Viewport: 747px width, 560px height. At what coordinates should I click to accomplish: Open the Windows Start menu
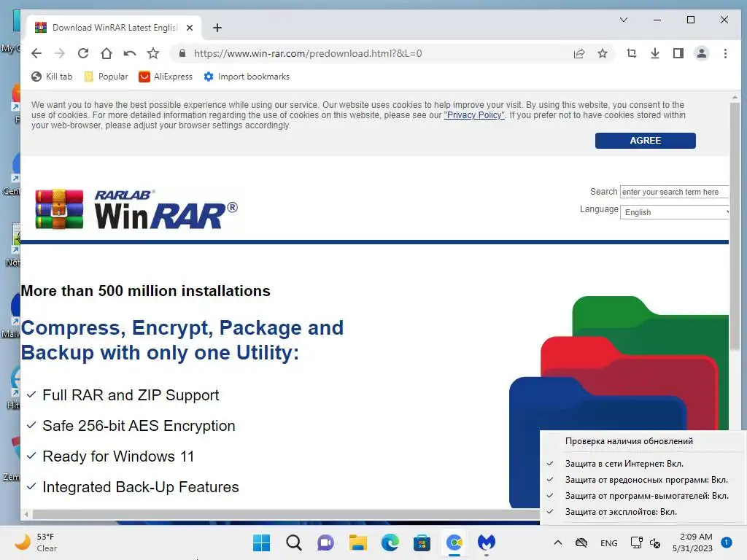point(262,542)
